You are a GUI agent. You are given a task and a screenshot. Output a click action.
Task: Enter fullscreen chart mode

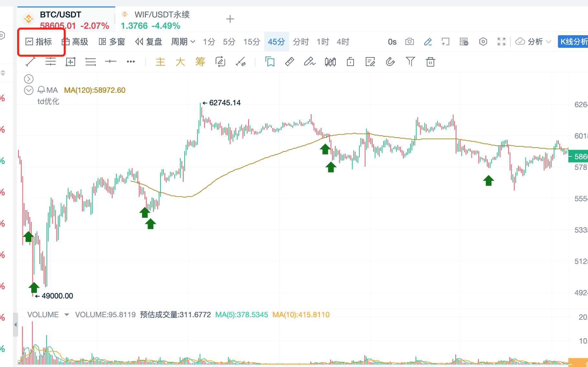501,41
